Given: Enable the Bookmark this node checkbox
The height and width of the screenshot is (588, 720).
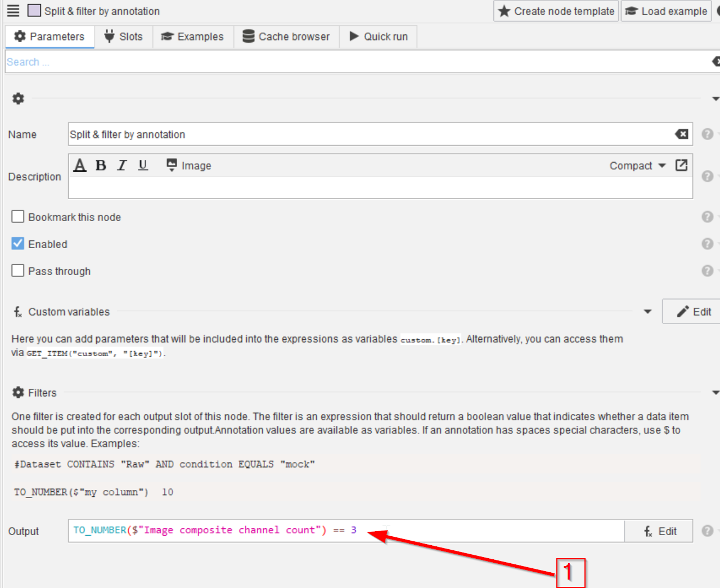Looking at the screenshot, I should coord(18,217).
